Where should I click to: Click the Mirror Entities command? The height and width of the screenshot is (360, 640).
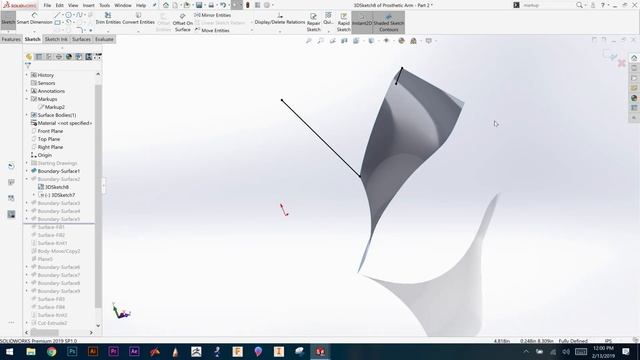click(x=213, y=15)
